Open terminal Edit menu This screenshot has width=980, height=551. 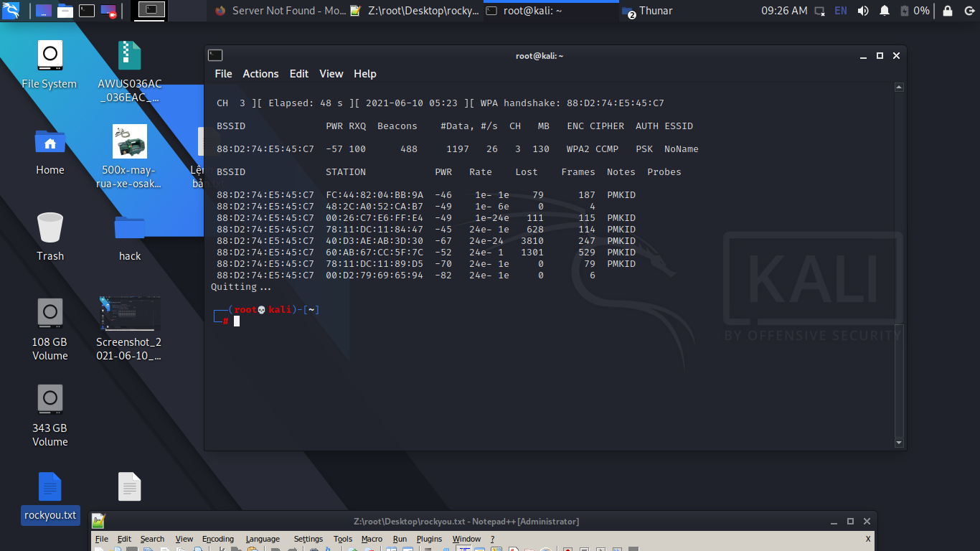pyautogui.click(x=299, y=74)
